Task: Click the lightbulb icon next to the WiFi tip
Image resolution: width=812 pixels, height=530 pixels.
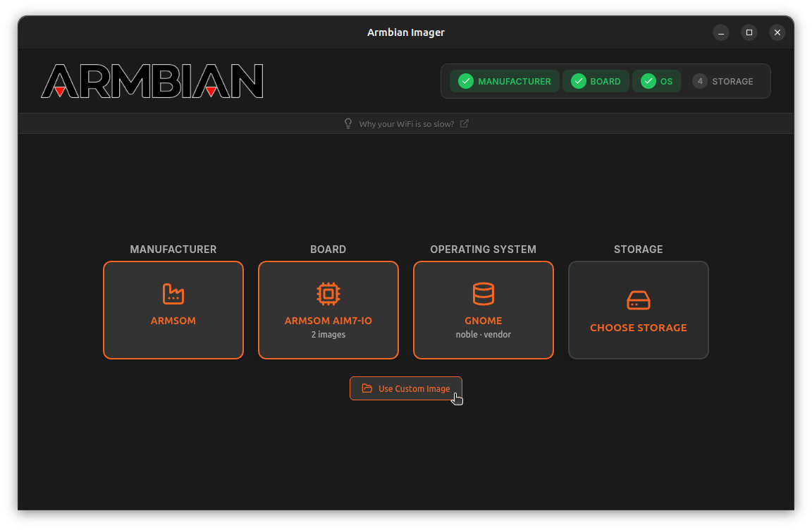Action: pyautogui.click(x=347, y=123)
